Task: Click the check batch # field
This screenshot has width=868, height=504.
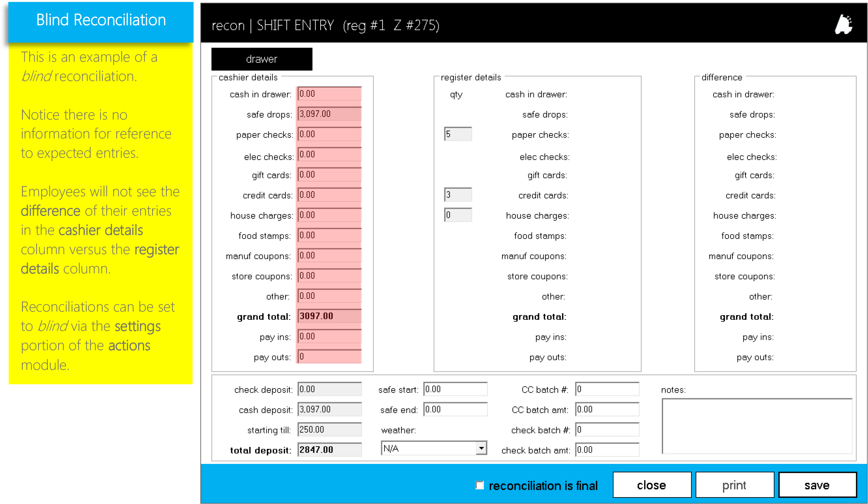Action: [x=607, y=430]
